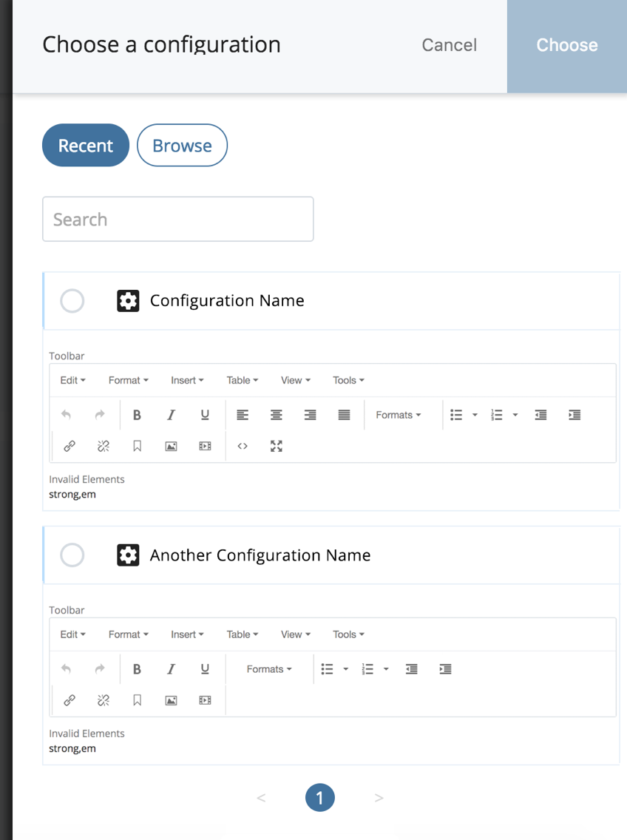The width and height of the screenshot is (627, 840).
Task: Click the previous page arrow
Action: 261,798
